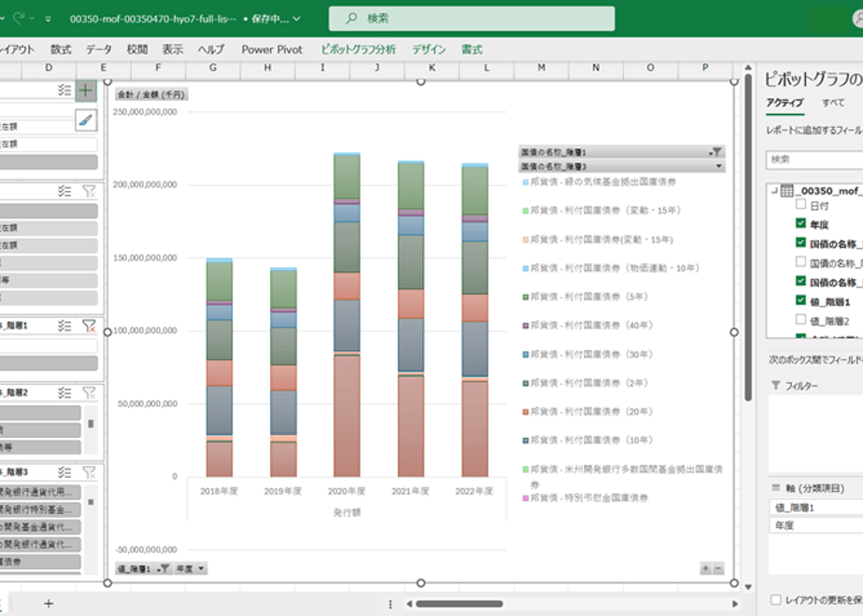
Task: Uncheck the 値_階層1 field checkbox
Action: pyautogui.click(x=800, y=301)
